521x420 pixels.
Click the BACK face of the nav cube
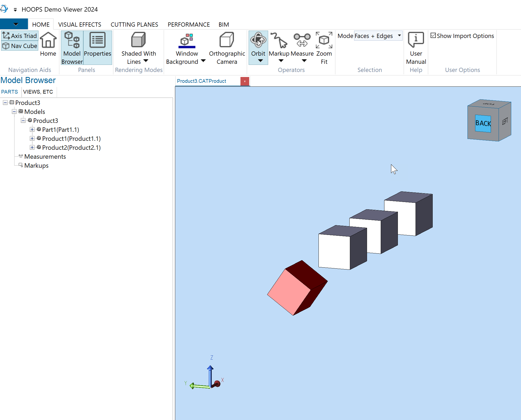(x=483, y=123)
